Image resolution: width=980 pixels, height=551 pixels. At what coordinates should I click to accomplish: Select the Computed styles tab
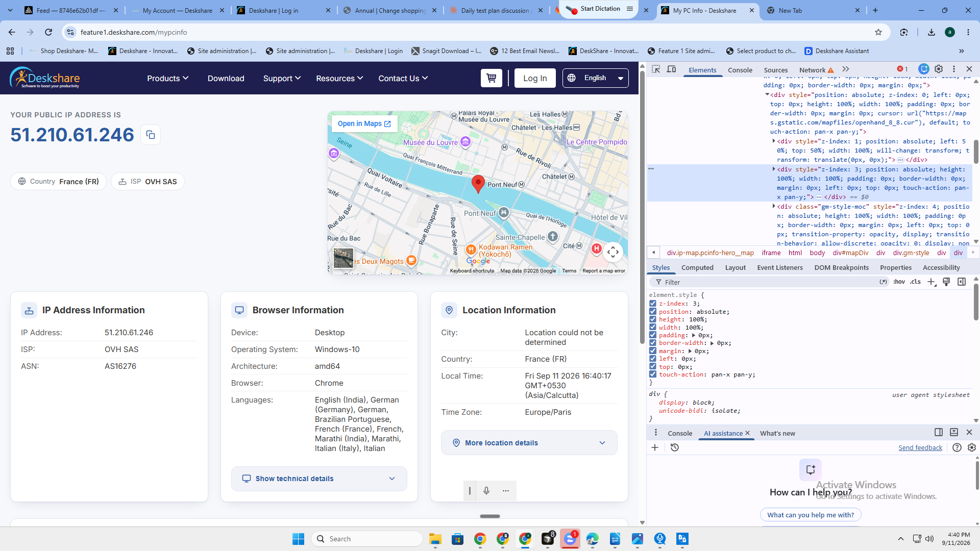(x=697, y=267)
